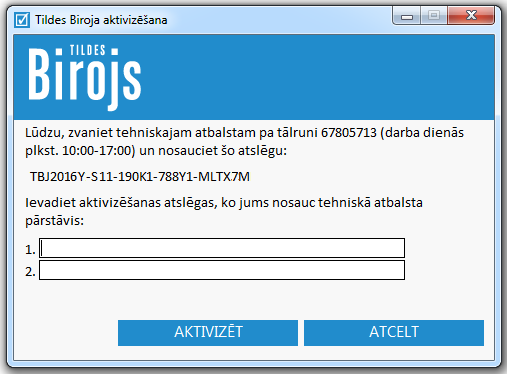Click the '2.' field label
Screen dimensions: 507x374
coord(30,272)
